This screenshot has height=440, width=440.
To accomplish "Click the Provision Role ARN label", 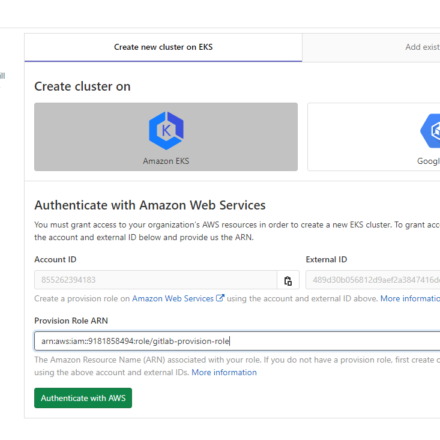I will pyautogui.click(x=71, y=321).
